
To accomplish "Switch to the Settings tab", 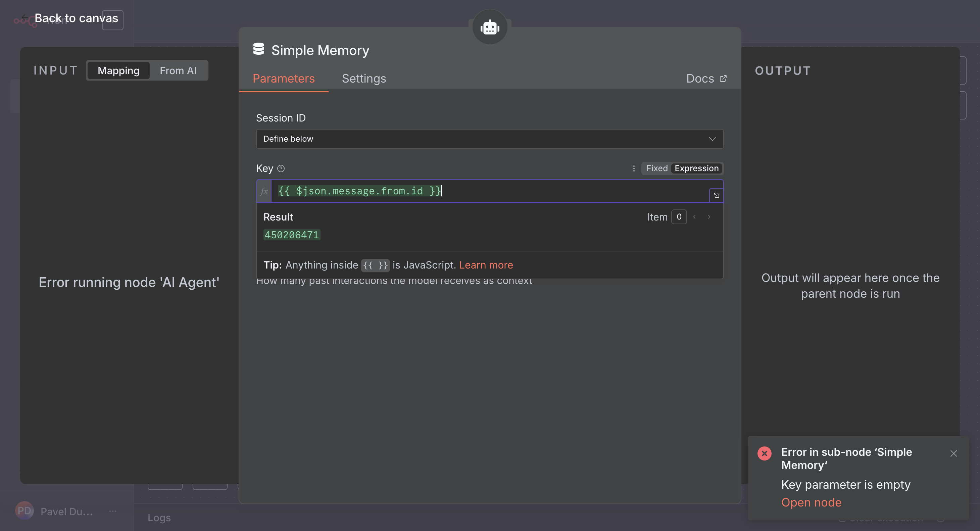I will 364,78.
